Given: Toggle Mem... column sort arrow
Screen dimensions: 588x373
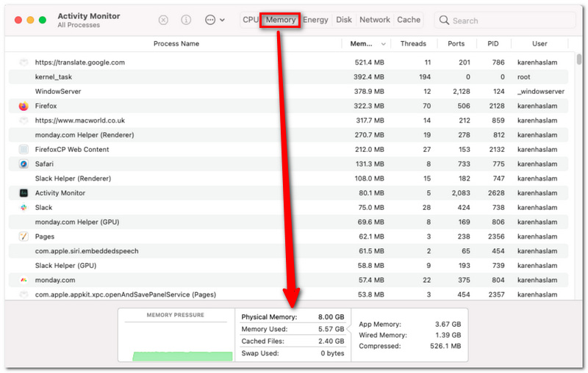Looking at the screenshot, I should pyautogui.click(x=383, y=44).
